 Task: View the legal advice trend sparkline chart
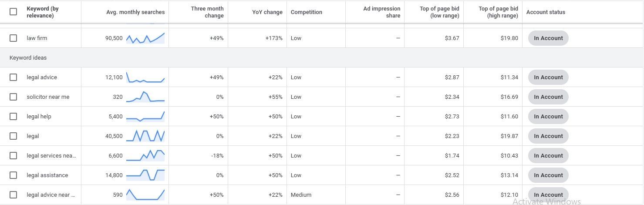pos(145,77)
